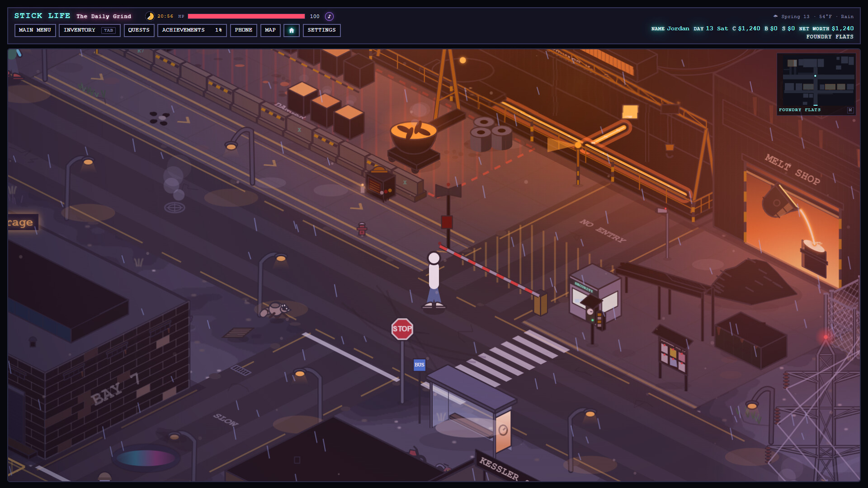Click the neon 'rage' garage sign

(22, 222)
